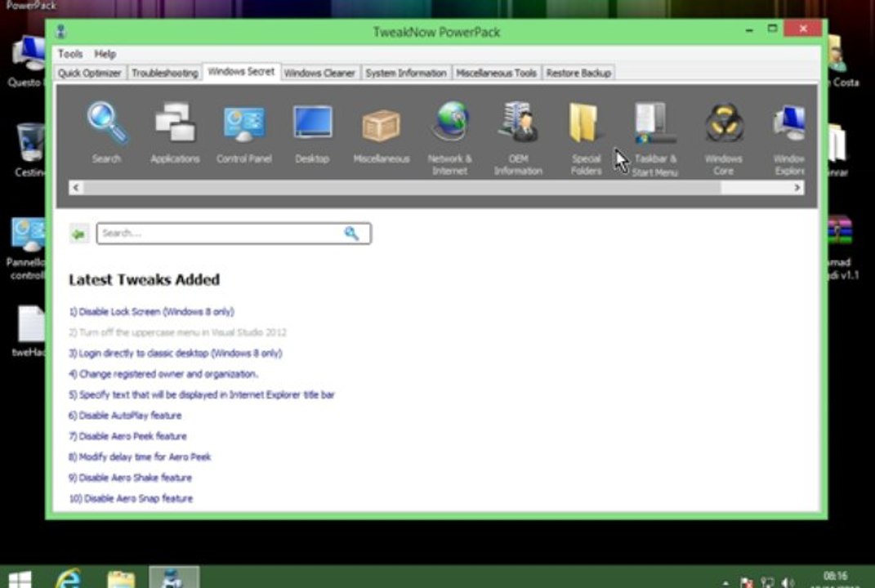The height and width of the screenshot is (588, 875).
Task: Open the Help menu
Action: [105, 54]
